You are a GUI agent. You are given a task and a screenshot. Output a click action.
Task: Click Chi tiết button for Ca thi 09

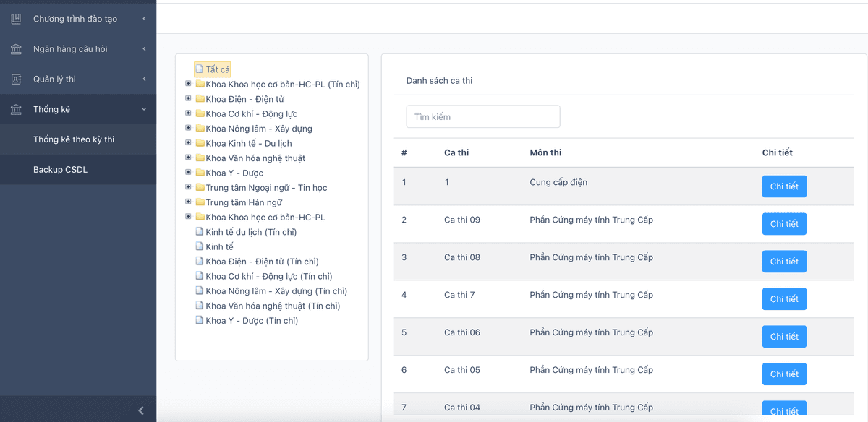point(784,224)
